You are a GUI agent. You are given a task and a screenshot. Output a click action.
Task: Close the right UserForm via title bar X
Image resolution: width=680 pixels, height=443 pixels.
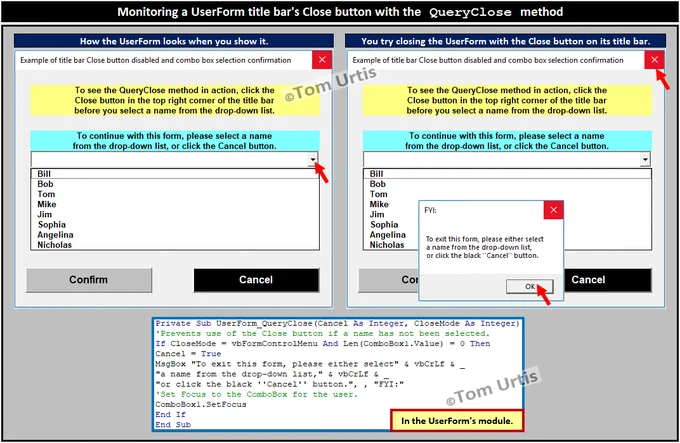coord(654,60)
